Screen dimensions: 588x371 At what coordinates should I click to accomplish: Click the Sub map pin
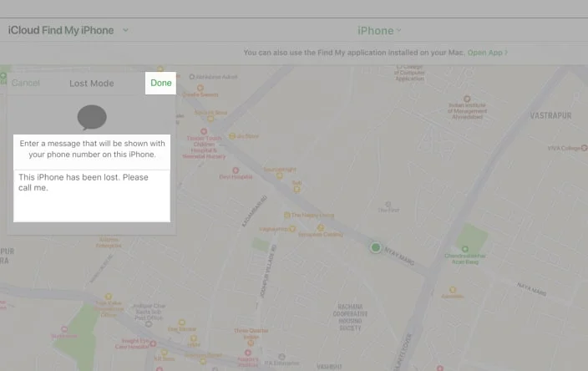(297, 189)
